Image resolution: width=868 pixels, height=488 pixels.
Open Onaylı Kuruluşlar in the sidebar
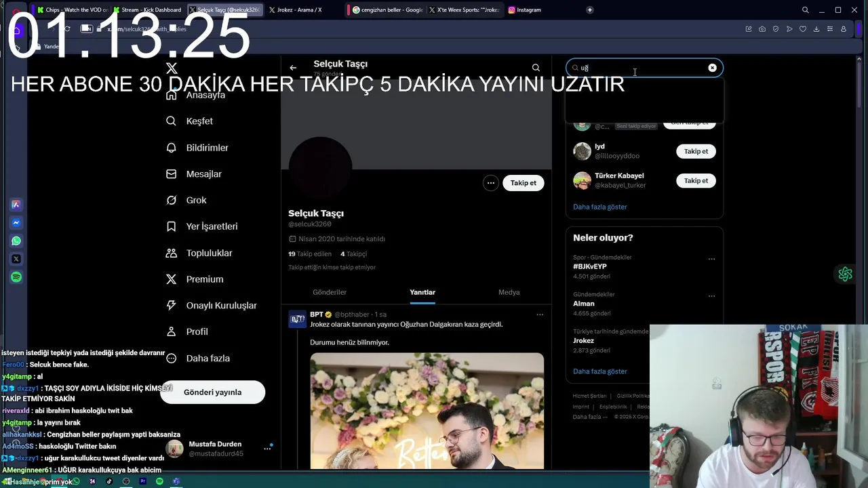click(212, 306)
